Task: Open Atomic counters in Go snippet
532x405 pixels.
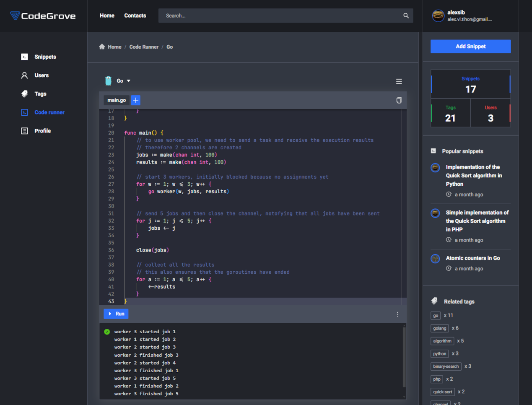Action: tap(473, 258)
